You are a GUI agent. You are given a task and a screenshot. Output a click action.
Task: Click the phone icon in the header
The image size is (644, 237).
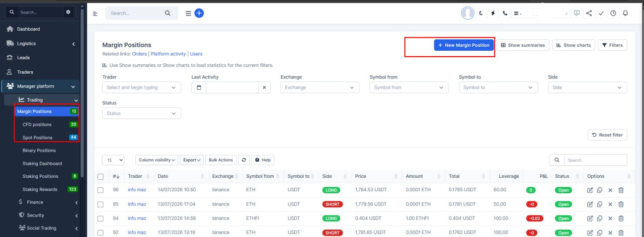[505, 14]
